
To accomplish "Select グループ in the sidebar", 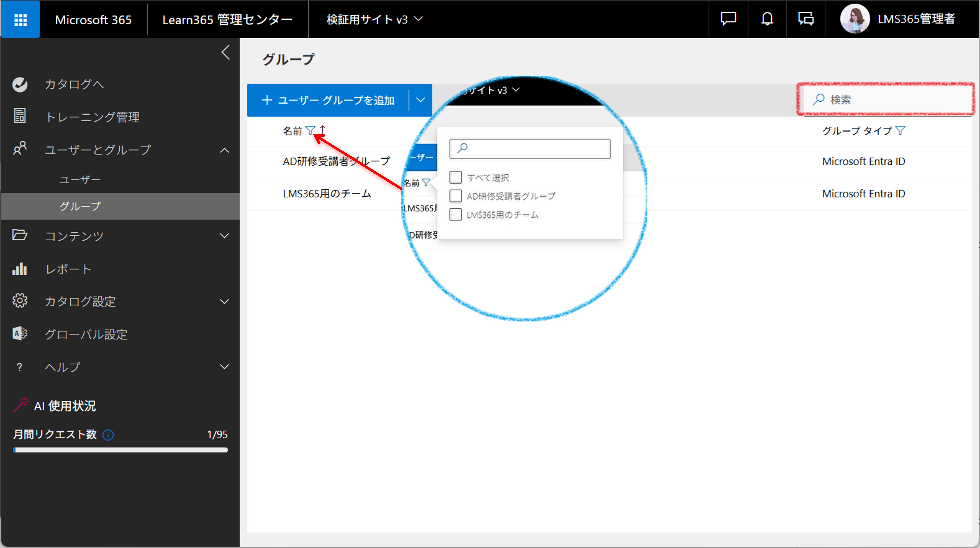I will (120, 206).
